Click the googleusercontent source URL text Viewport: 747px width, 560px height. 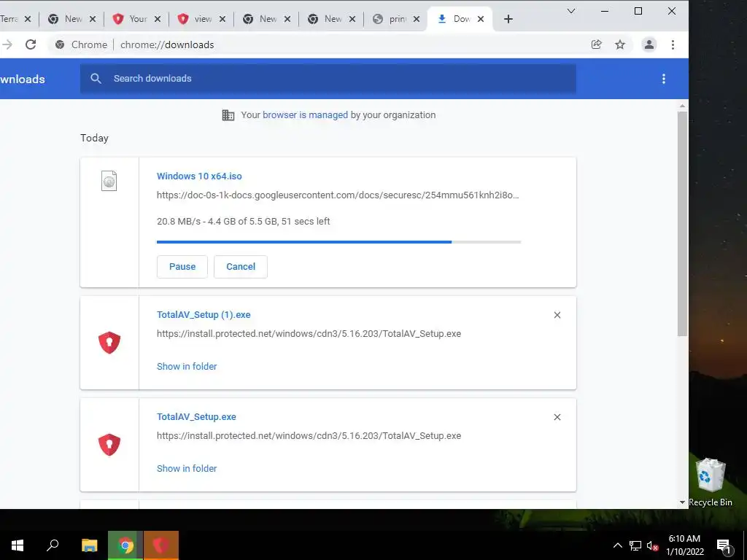pyautogui.click(x=338, y=195)
